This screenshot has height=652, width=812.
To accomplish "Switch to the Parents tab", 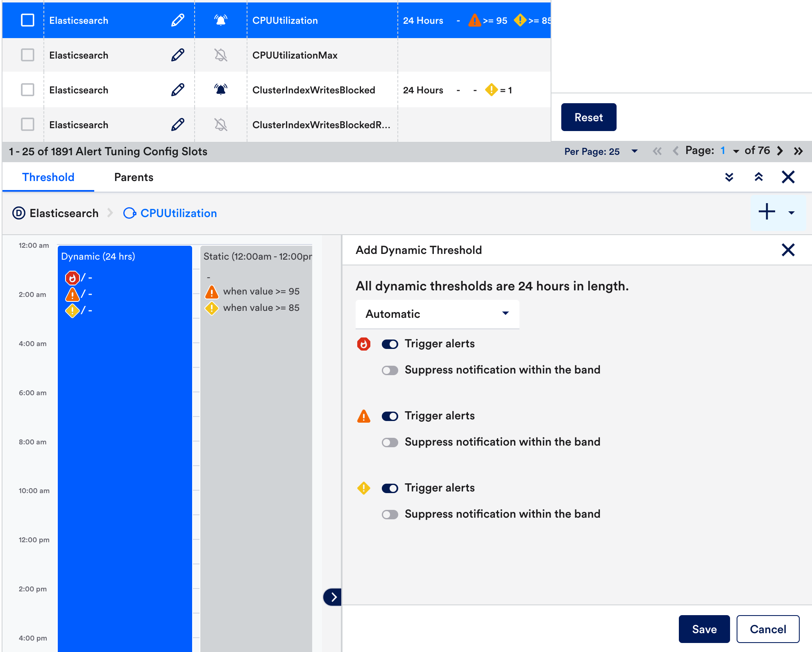I will (134, 177).
